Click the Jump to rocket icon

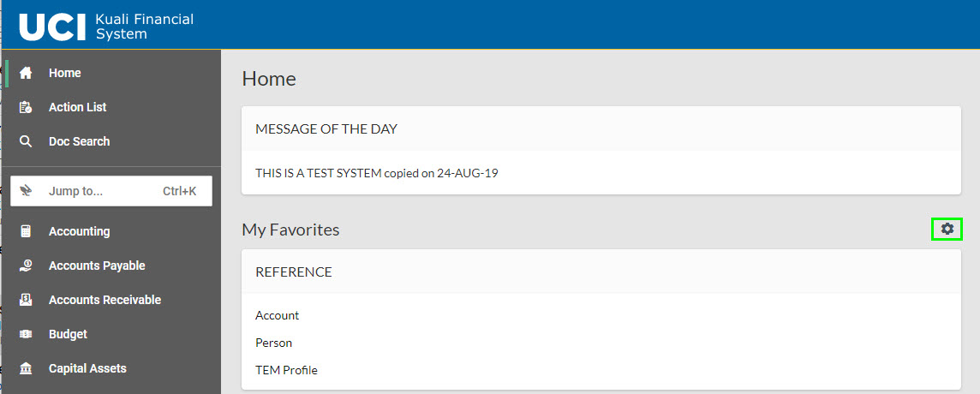tap(26, 191)
